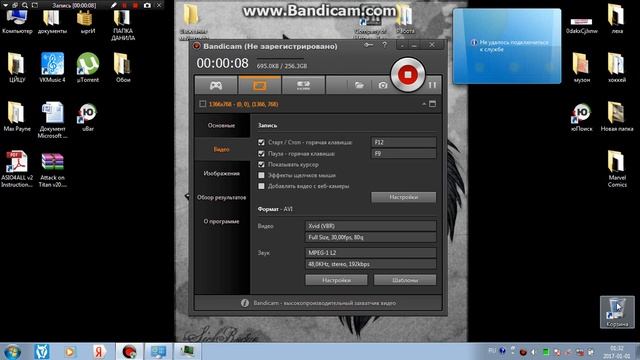Pause recording in the Bandicam window
The width and height of the screenshot is (640, 360).
(x=432, y=85)
